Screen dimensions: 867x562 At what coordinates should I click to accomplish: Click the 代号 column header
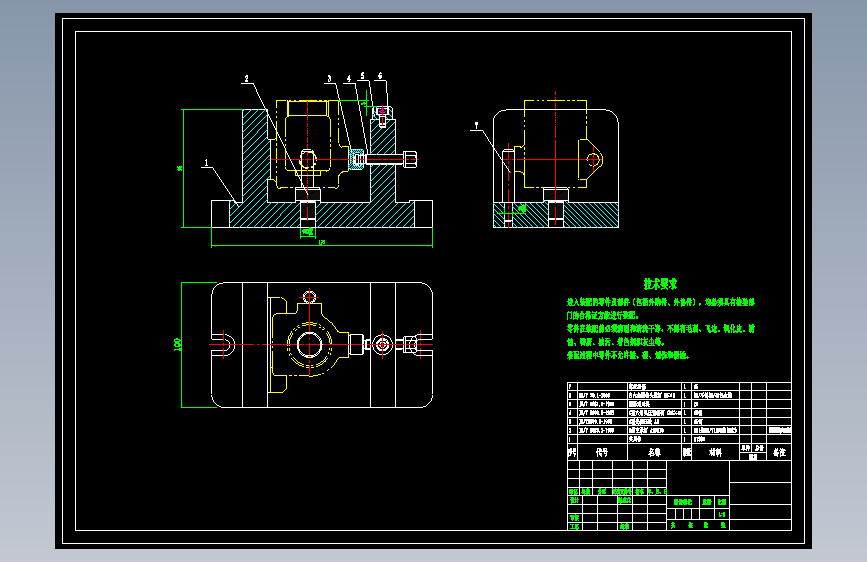[602, 452]
